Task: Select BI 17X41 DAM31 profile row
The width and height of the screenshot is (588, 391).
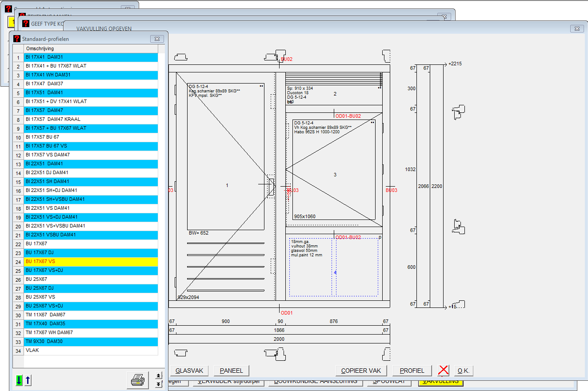Action: click(x=91, y=57)
